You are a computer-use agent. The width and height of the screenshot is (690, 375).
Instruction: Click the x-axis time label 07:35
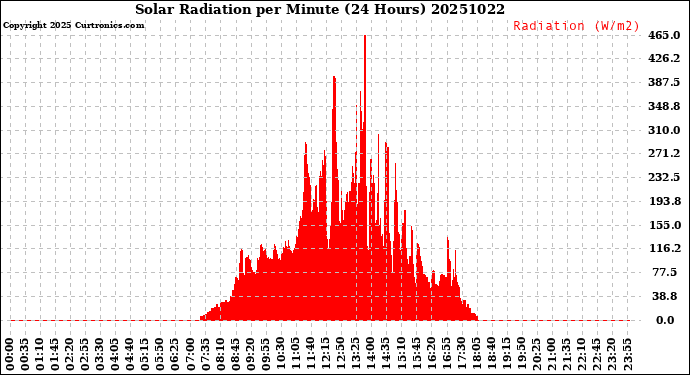point(206,355)
